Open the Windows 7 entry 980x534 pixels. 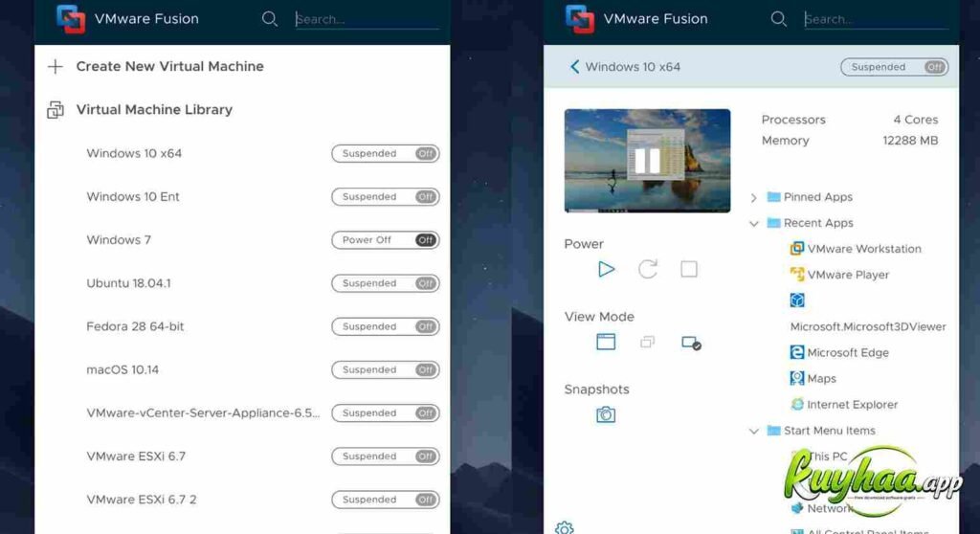tap(119, 239)
